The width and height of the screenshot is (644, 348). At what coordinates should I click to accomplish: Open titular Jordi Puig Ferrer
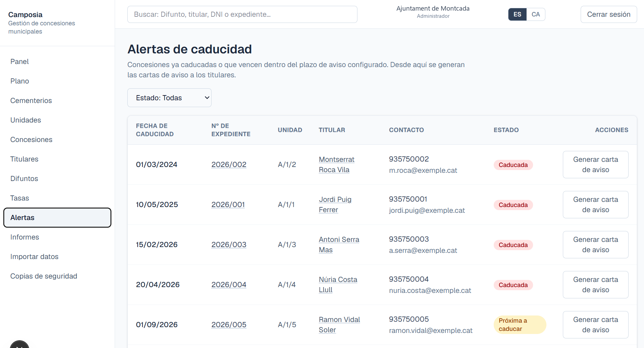[x=335, y=205]
